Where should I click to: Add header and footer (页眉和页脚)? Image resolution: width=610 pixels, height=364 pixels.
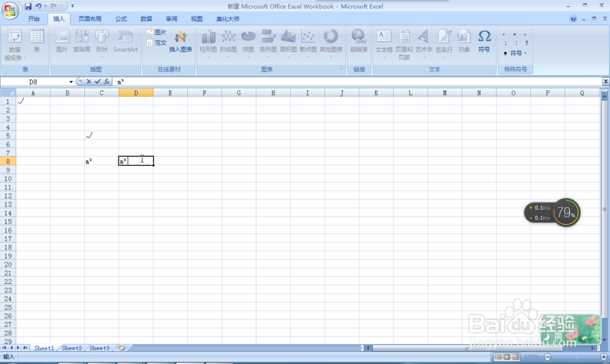404,45
